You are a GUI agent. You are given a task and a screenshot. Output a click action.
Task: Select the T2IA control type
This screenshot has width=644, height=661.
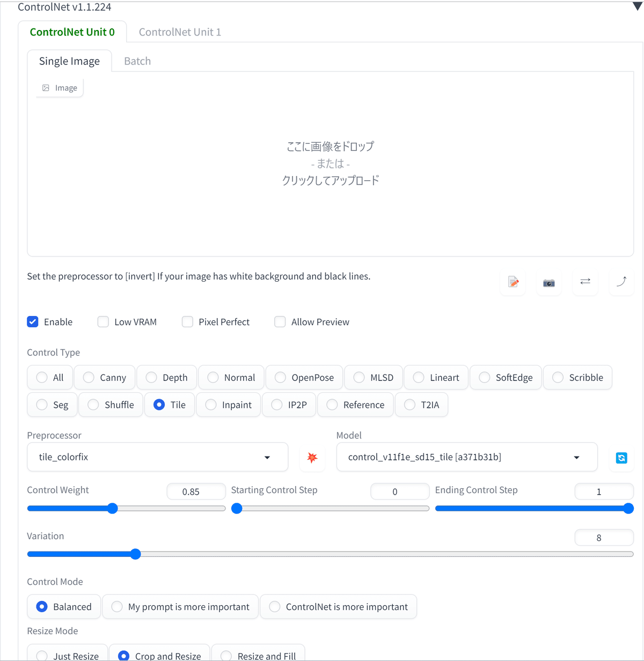tap(421, 405)
